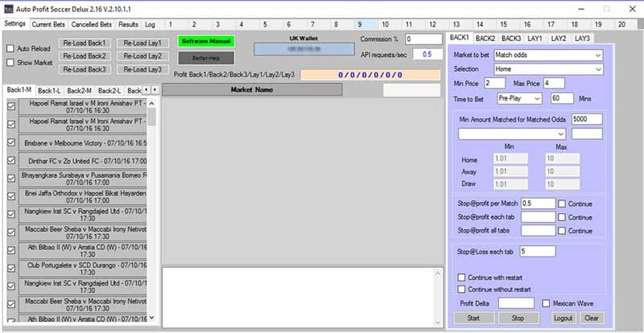Open the green Software Manual button
Screen dimensions: 644x333
point(206,41)
